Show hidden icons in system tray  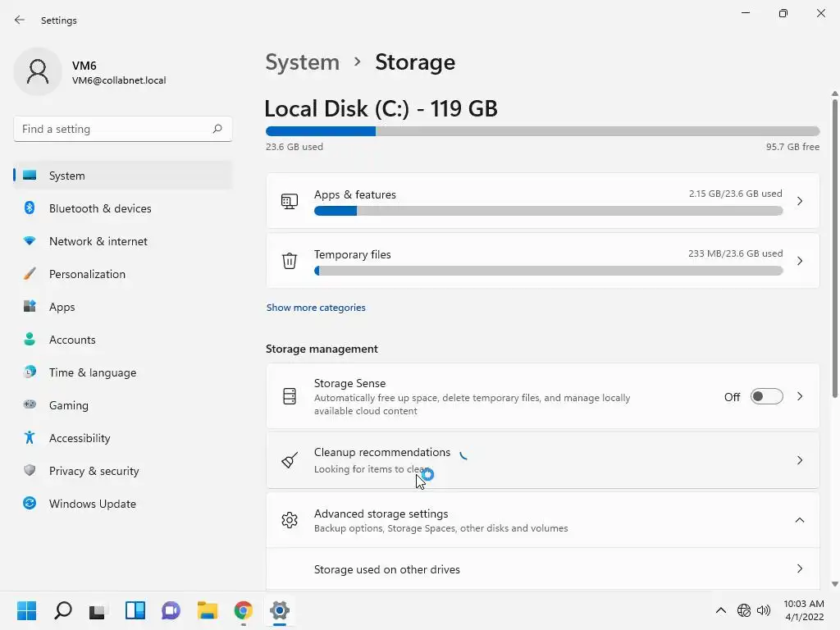tap(720, 610)
